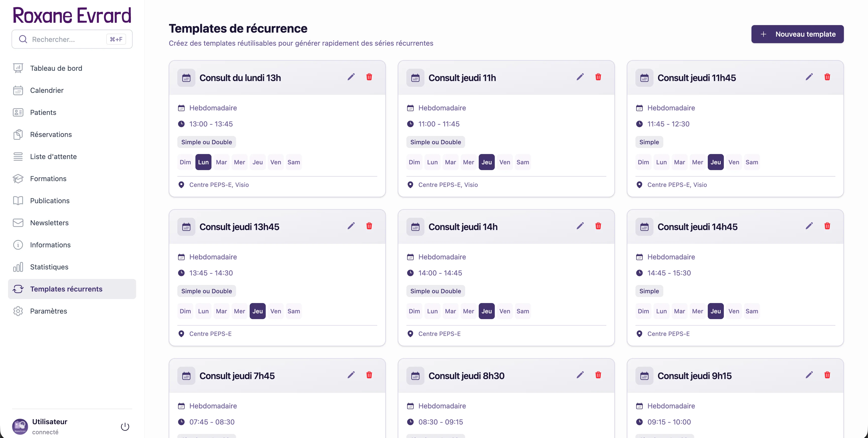Open Calendrier in the sidebar
The height and width of the screenshot is (438, 868).
(x=46, y=90)
